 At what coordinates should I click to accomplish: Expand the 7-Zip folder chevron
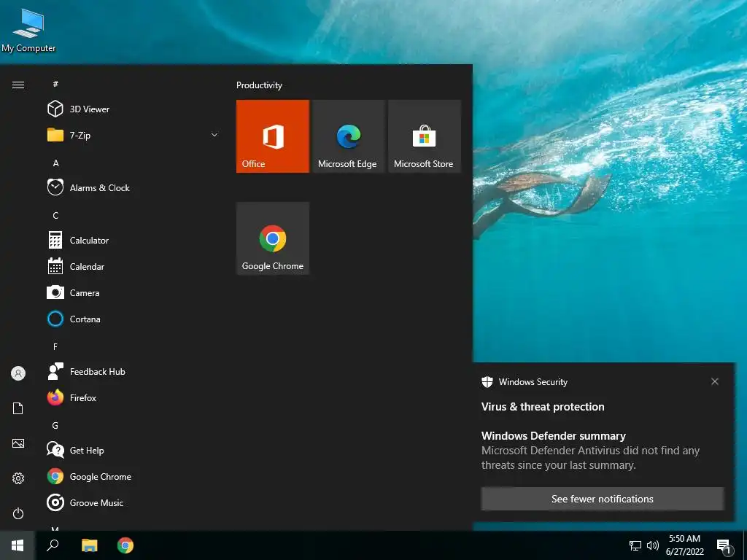pyautogui.click(x=214, y=135)
